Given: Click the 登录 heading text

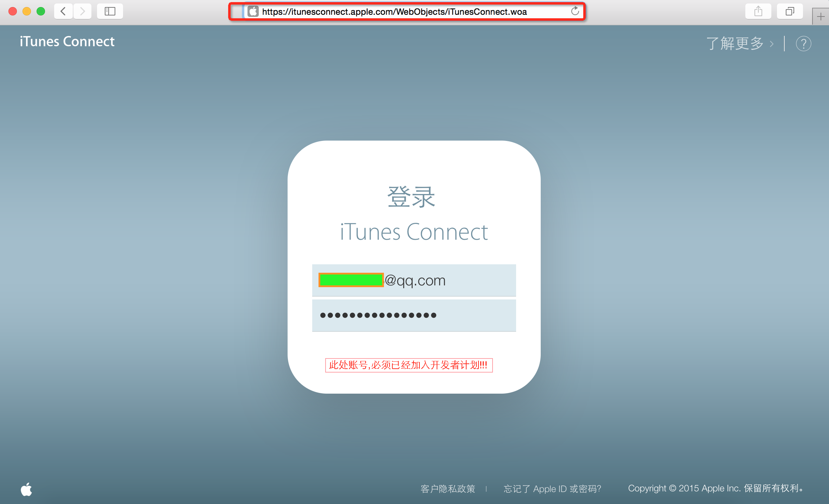Looking at the screenshot, I should click(x=411, y=197).
